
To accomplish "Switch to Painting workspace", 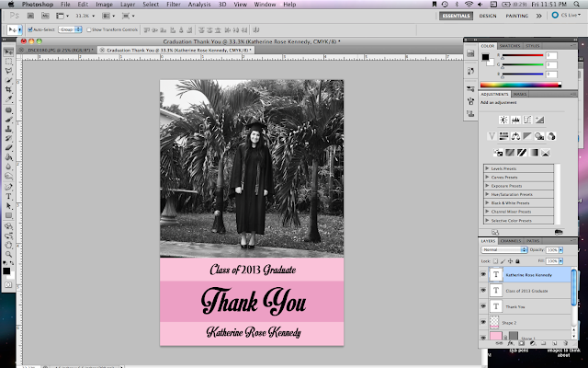I will coord(516,16).
